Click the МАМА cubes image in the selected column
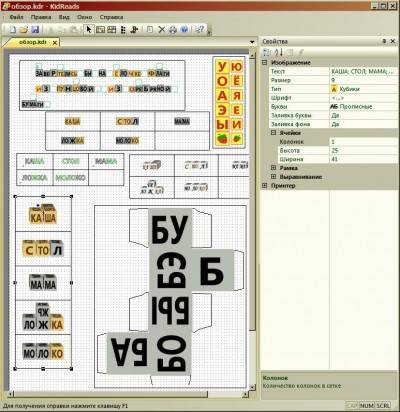400x412 pixels. pyautogui.click(x=43, y=283)
